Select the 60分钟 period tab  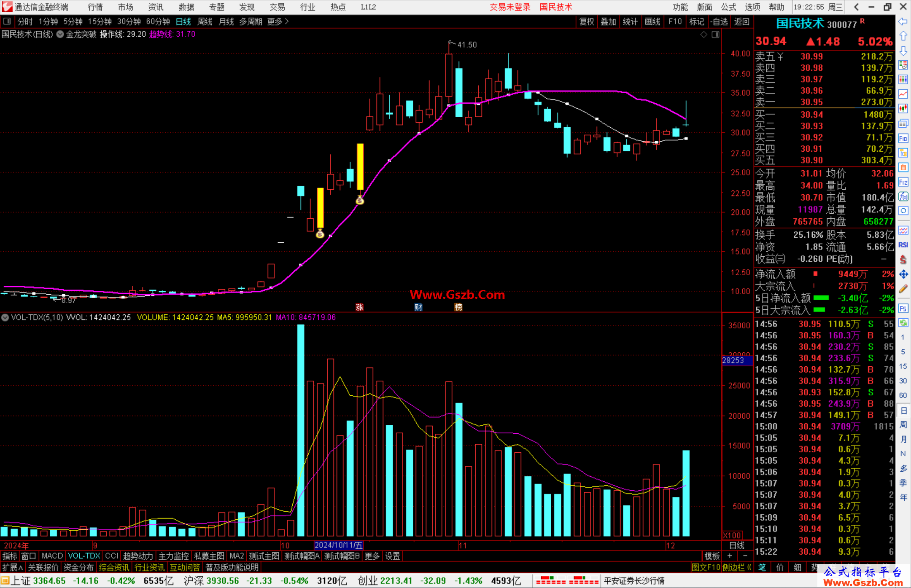point(158,21)
